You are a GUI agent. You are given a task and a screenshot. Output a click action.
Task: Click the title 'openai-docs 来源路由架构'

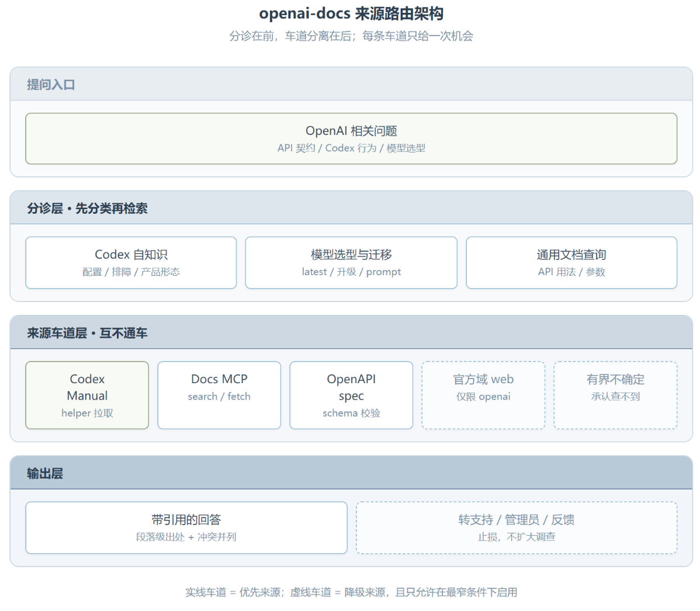[351, 13]
